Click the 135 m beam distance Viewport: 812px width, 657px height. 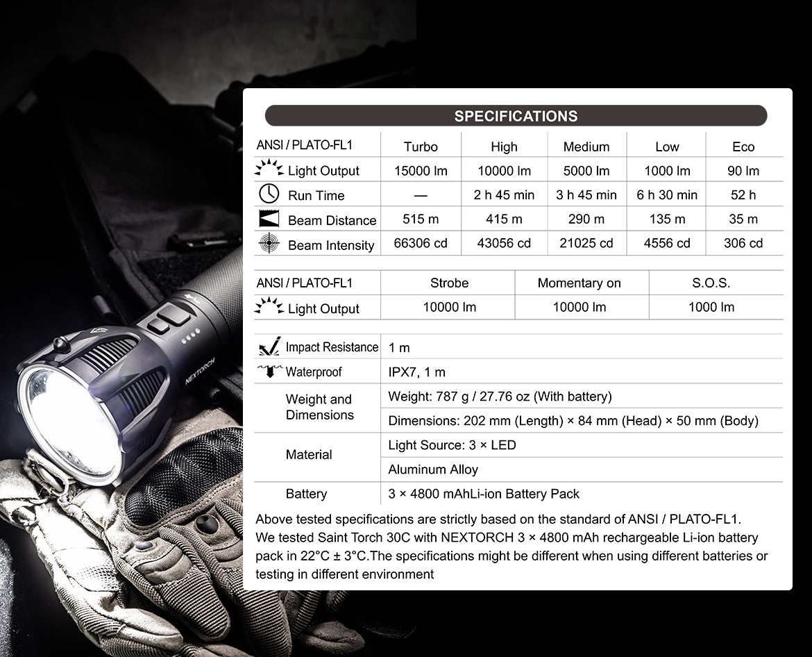pos(667,219)
